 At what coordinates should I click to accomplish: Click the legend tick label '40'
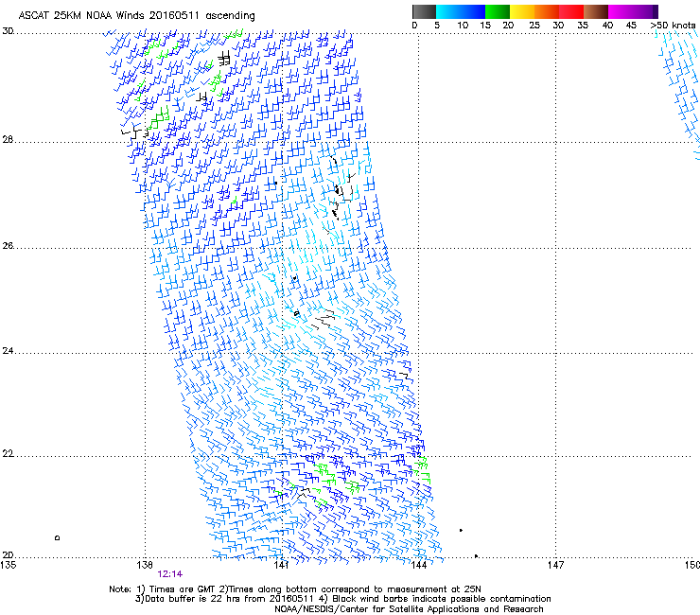(607, 26)
